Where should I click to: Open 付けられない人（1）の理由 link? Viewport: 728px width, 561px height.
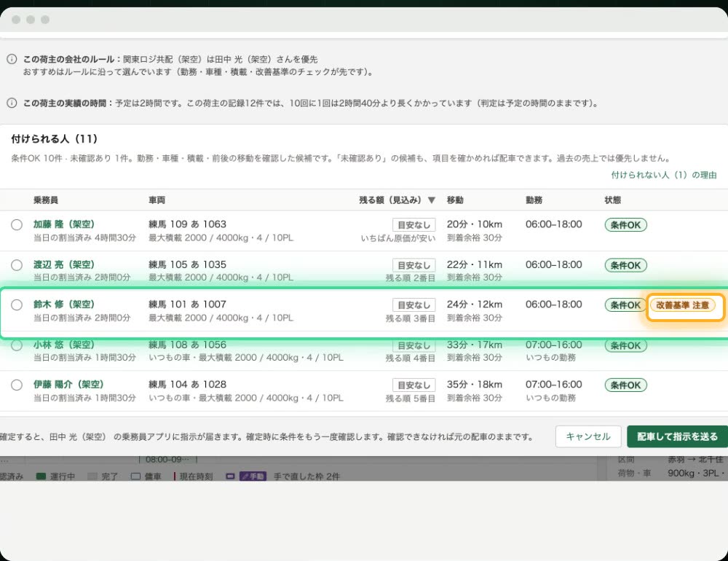[663, 175]
